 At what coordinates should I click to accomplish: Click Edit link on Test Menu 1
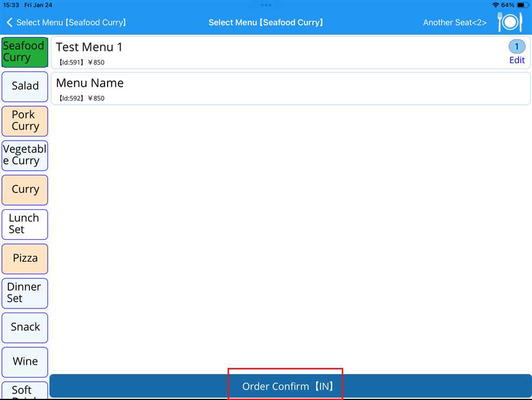517,60
